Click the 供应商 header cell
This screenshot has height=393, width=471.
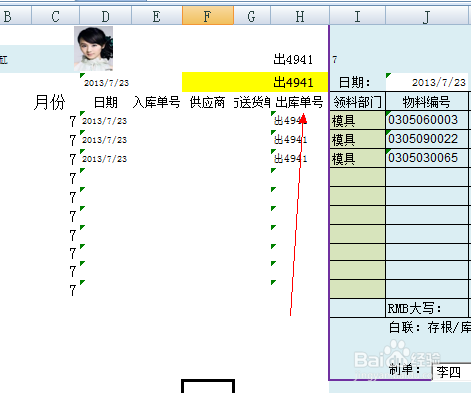(x=208, y=102)
